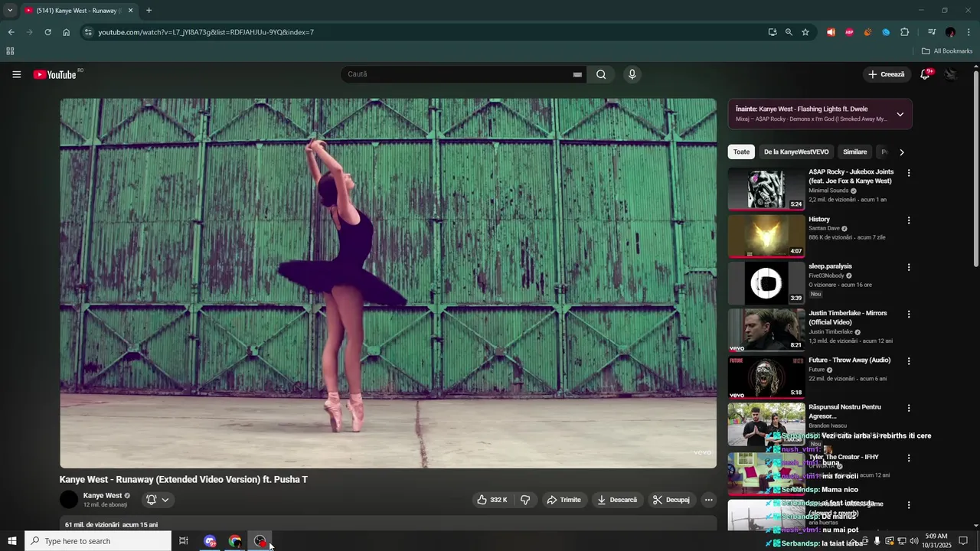Viewport: 980px width, 551px height.
Task: Open sleep.paralysis video thumbnail
Action: pos(766,283)
